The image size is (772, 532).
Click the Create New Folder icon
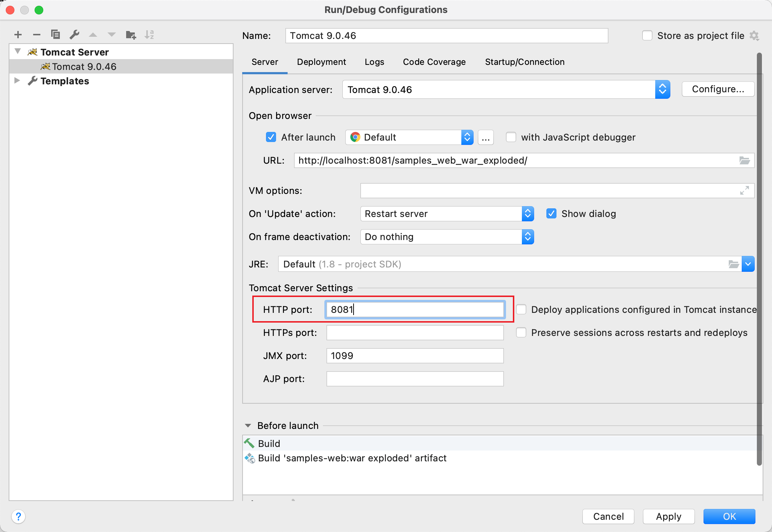click(x=130, y=35)
